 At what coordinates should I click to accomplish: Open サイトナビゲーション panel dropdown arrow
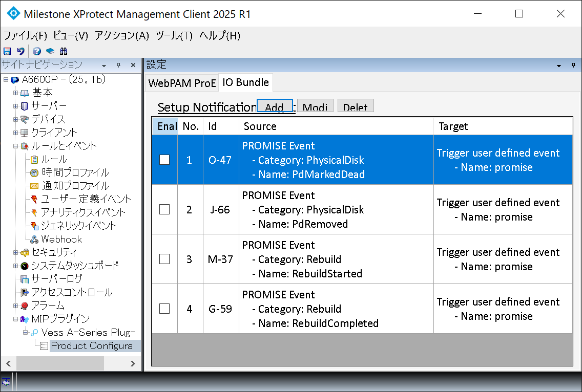point(104,66)
